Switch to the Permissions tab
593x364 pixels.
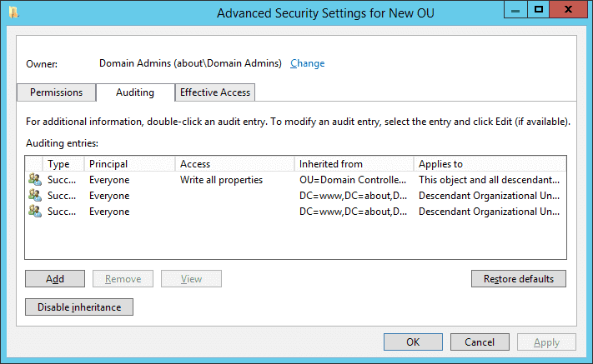click(x=57, y=92)
